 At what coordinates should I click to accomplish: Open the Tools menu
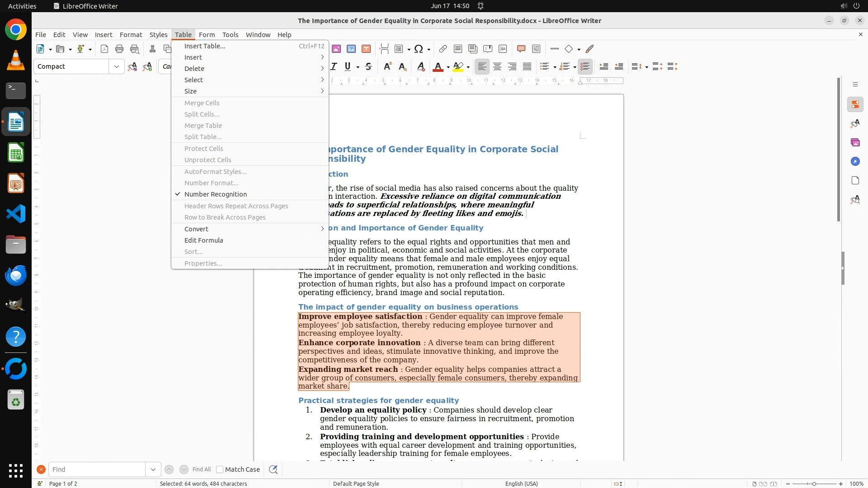pyautogui.click(x=230, y=35)
